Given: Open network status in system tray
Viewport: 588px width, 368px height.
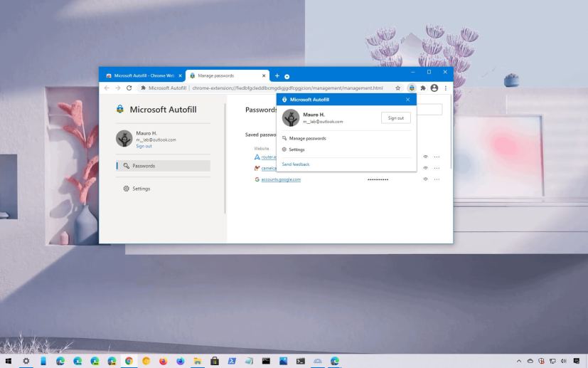Looking at the screenshot, I should (x=552, y=362).
